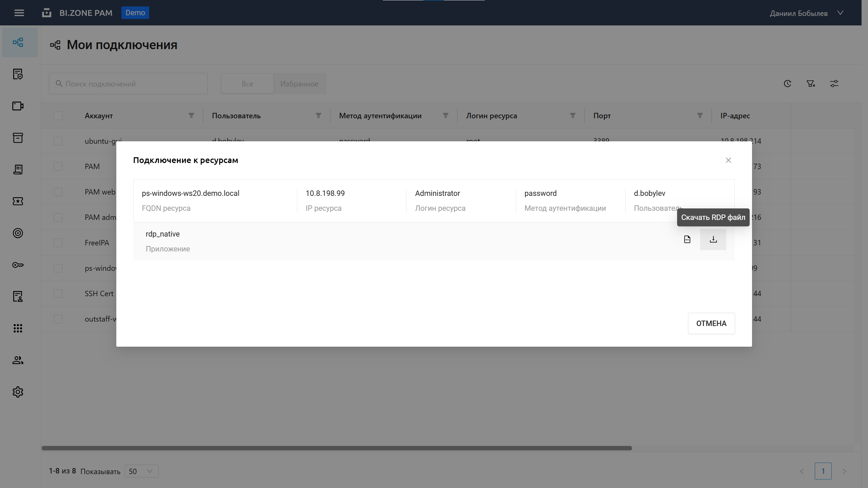Open the Аккаунт column filter
The image size is (868, 488).
191,116
